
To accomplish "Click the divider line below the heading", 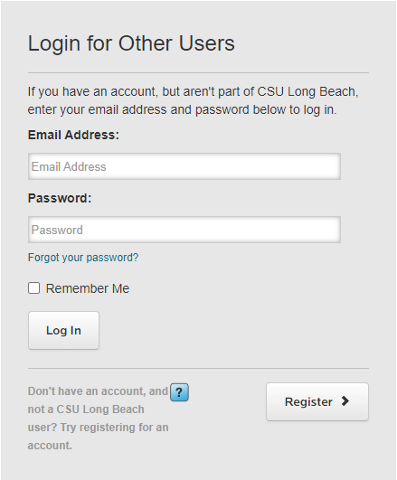I will 198,72.
